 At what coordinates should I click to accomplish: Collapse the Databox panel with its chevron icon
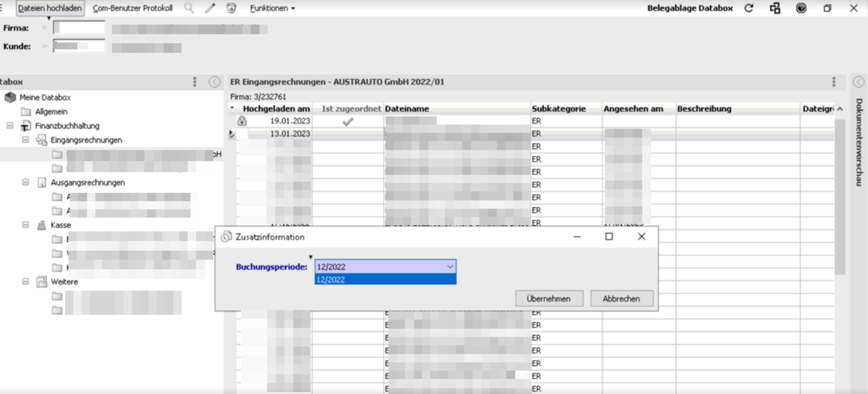[x=215, y=82]
